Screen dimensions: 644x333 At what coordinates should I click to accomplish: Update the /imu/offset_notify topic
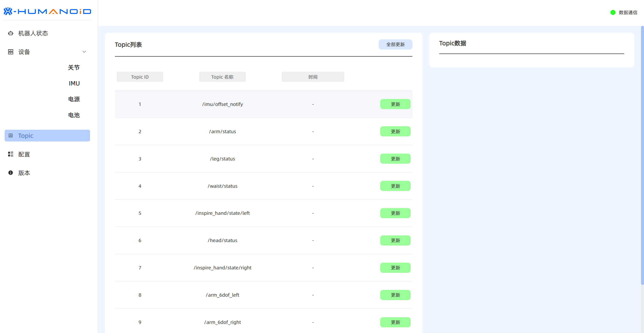(395, 104)
